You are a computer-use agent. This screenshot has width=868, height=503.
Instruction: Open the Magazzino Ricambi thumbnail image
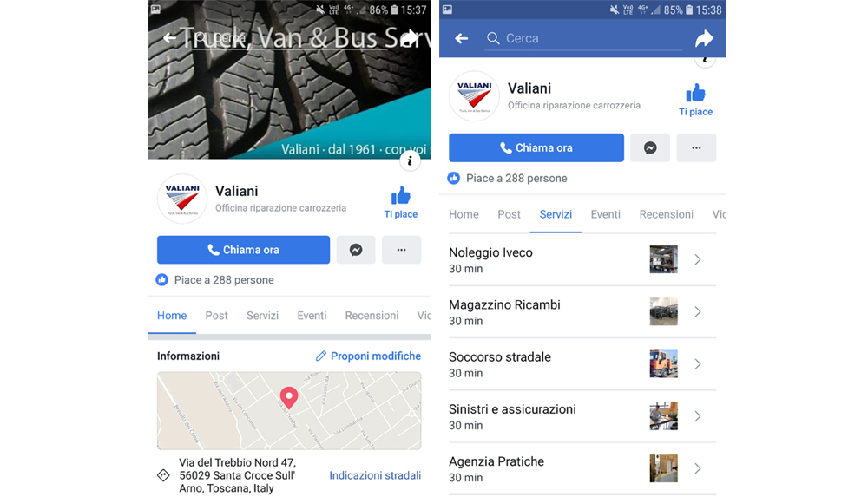click(x=663, y=311)
